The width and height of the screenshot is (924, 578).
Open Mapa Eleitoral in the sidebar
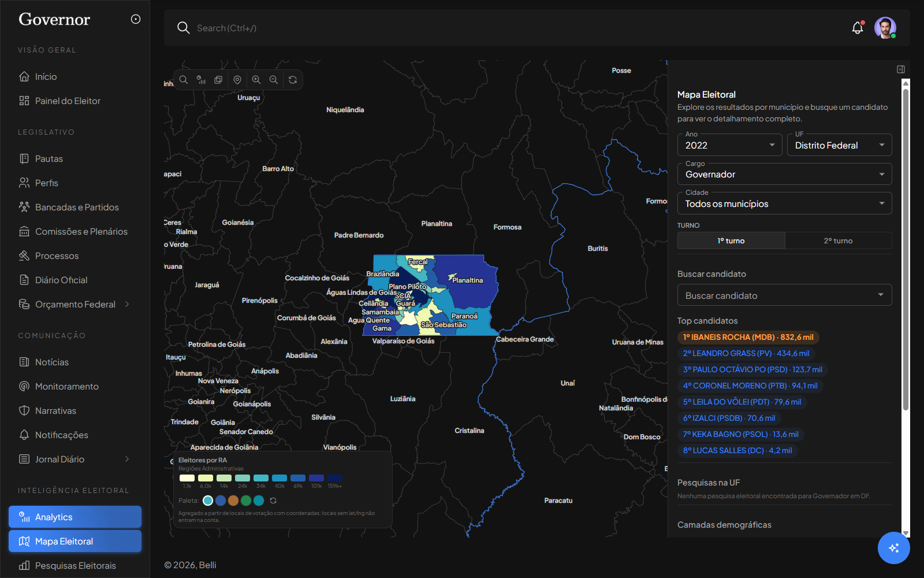[75, 541]
